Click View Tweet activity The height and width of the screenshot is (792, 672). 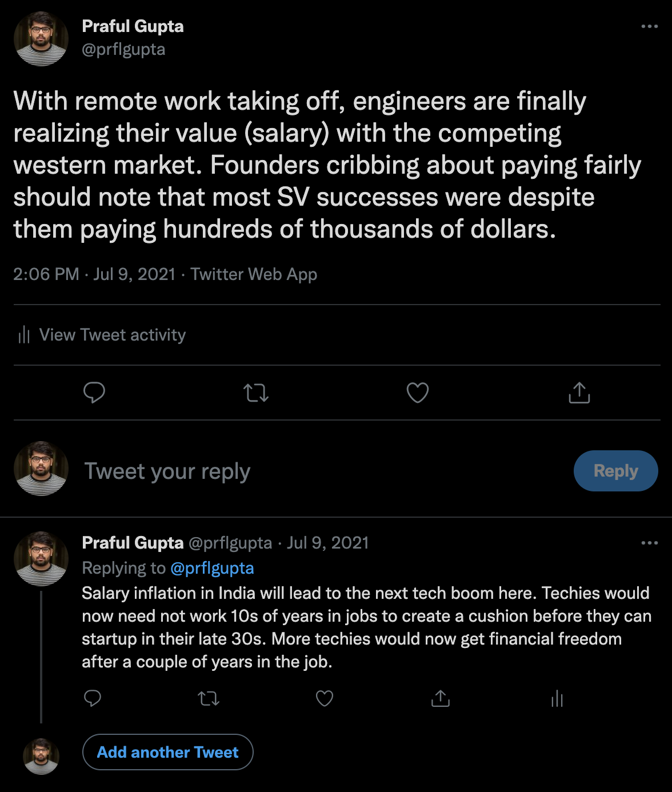point(113,335)
